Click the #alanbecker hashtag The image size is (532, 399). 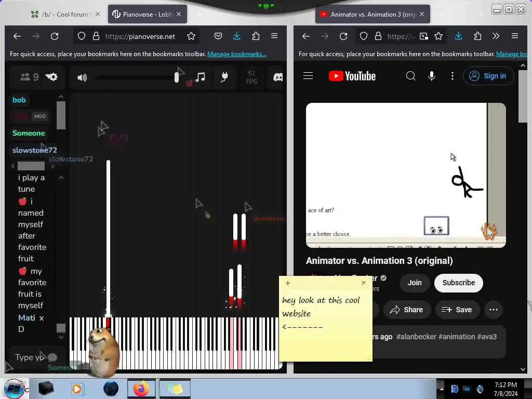coord(416,337)
